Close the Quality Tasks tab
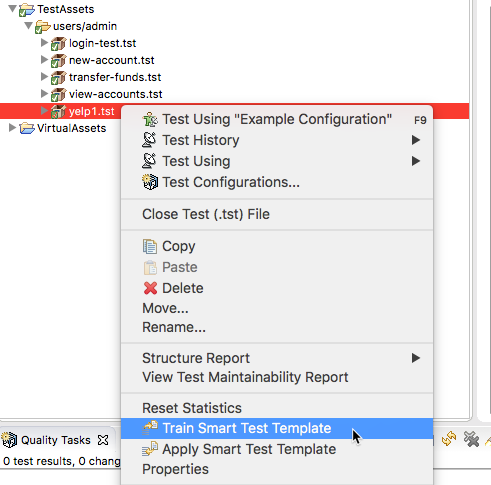 coord(103,440)
